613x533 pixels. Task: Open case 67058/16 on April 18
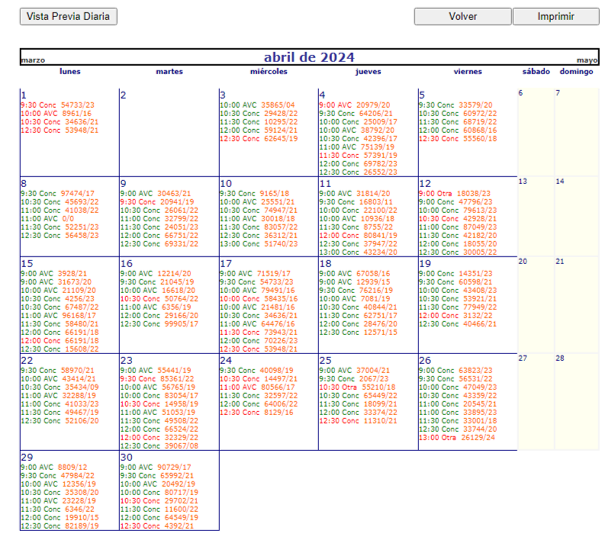(x=373, y=273)
